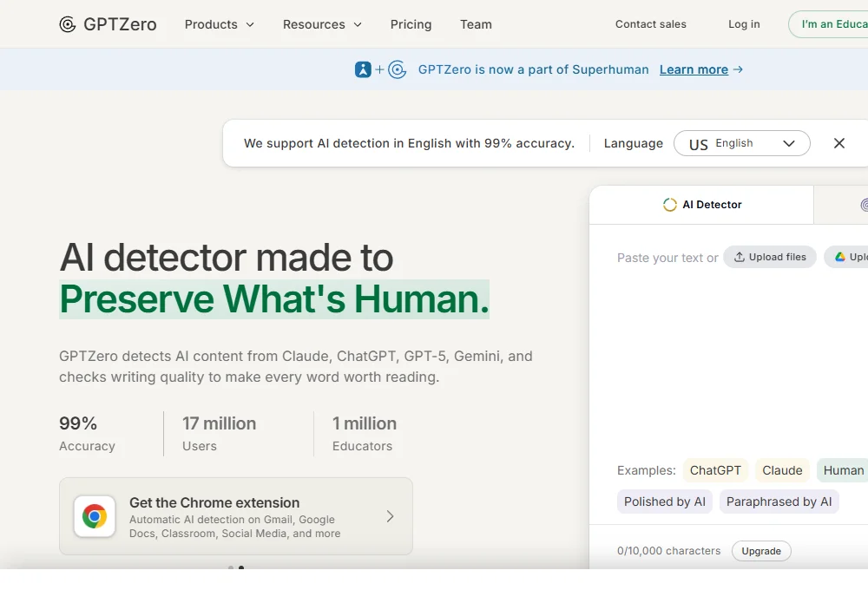Viewport: 868px width, 590px height.
Task: Load the Claude example
Action: pos(782,470)
